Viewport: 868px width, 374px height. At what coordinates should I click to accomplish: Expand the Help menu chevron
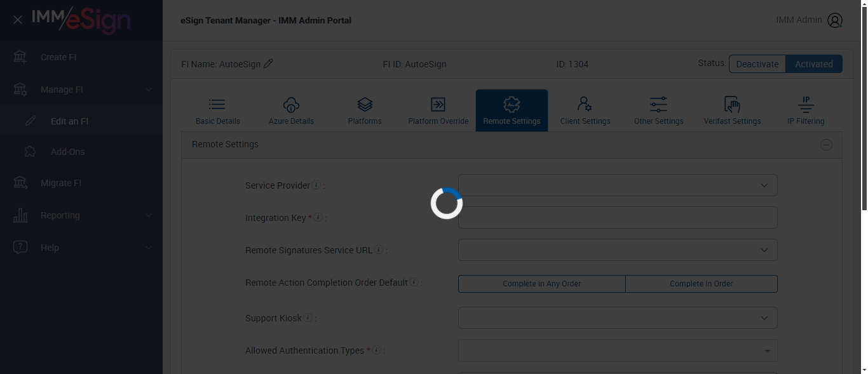(149, 248)
